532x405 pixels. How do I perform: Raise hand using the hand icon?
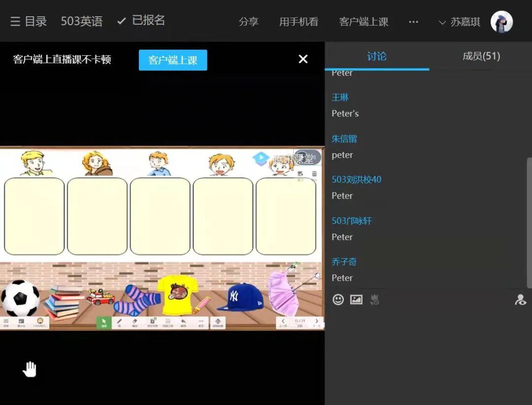tap(30, 369)
